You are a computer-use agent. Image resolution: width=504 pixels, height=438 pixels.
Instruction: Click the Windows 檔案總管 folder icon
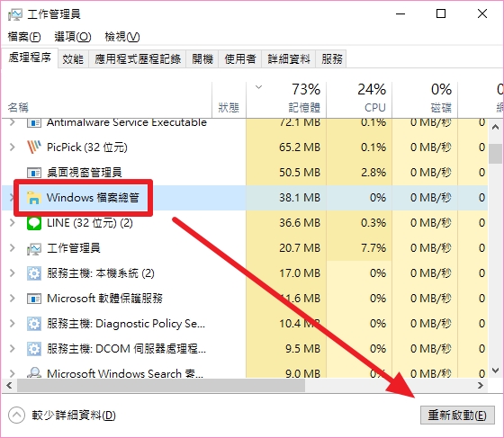click(34, 198)
